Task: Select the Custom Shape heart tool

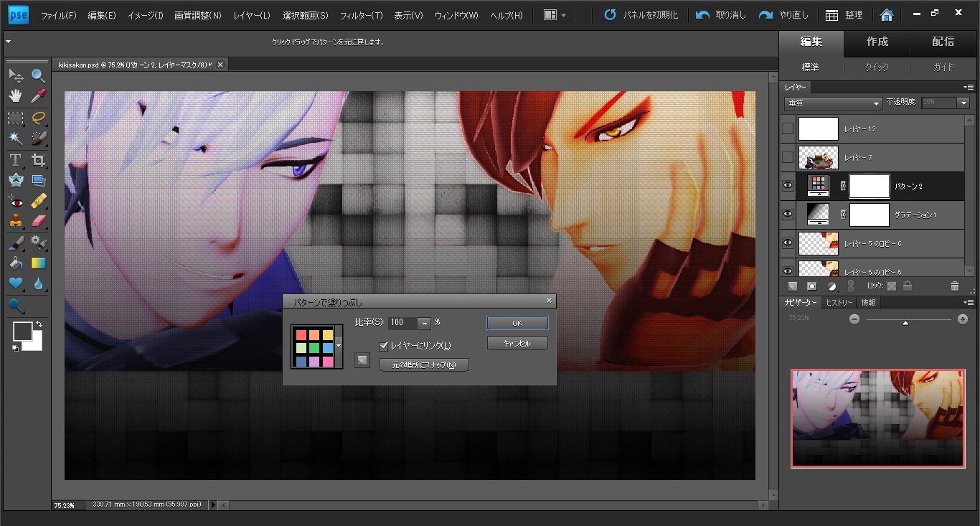Action: (x=16, y=283)
